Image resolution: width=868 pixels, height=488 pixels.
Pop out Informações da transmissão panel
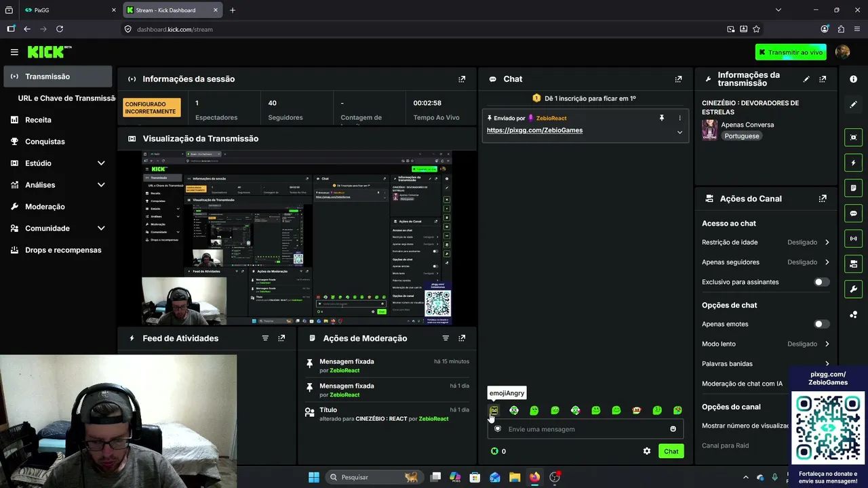823,79
